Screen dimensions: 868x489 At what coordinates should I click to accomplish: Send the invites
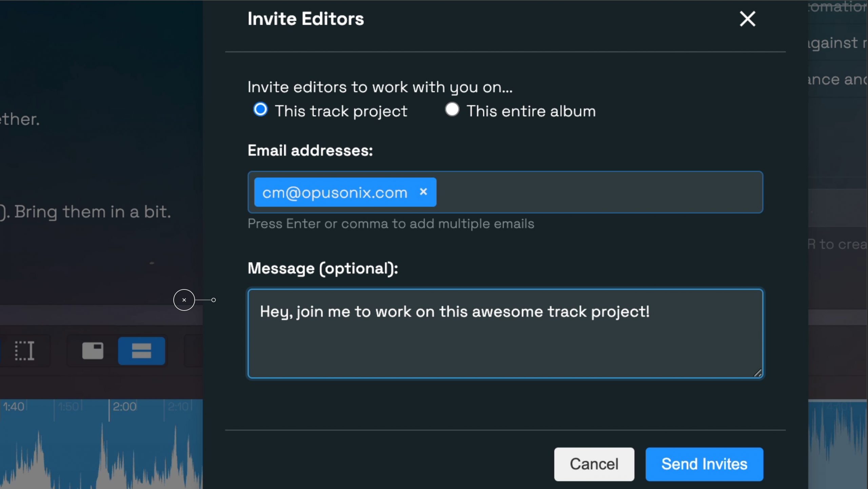(x=704, y=464)
